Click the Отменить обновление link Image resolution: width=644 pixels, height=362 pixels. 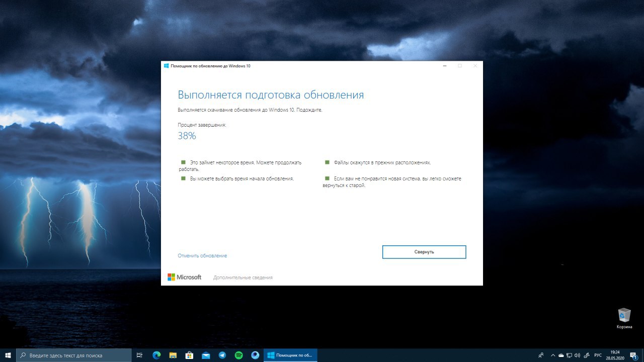[x=202, y=256]
